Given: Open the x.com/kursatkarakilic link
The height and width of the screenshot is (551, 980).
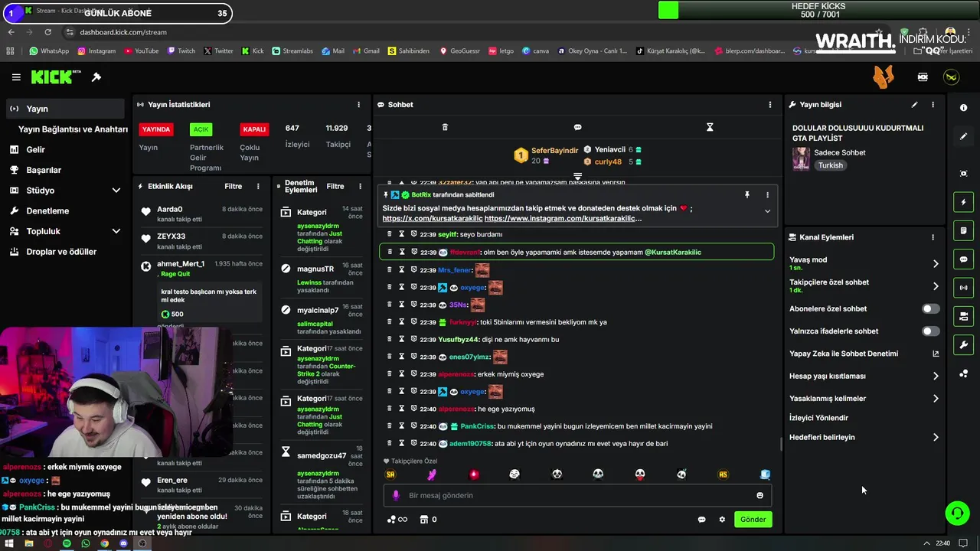Looking at the screenshot, I should (x=433, y=218).
